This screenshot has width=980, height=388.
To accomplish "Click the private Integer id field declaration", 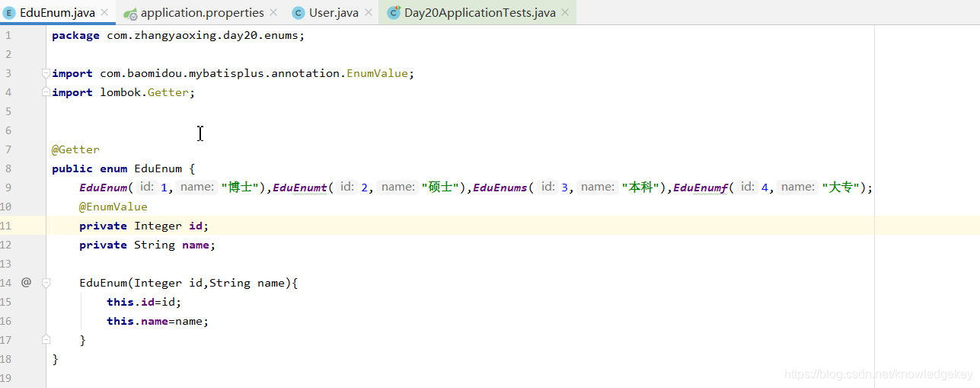I will click(x=144, y=226).
